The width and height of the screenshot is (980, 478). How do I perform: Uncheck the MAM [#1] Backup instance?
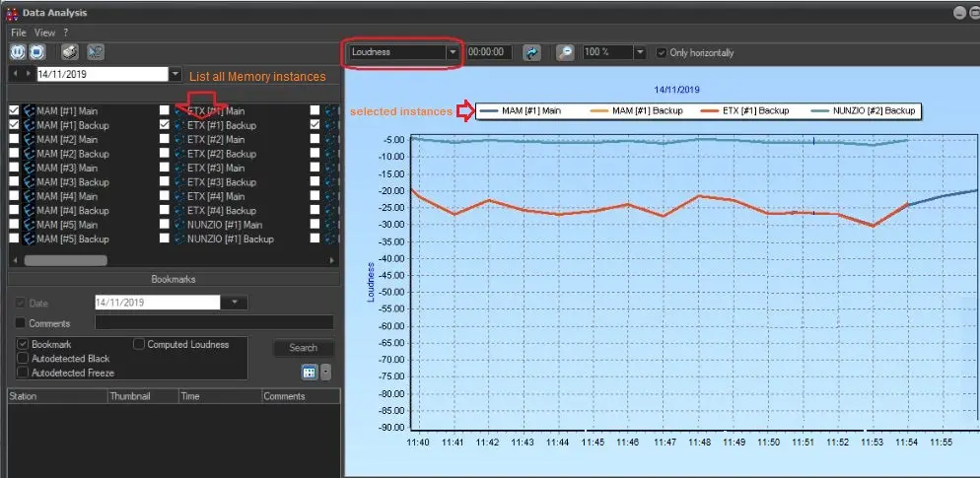point(14,126)
